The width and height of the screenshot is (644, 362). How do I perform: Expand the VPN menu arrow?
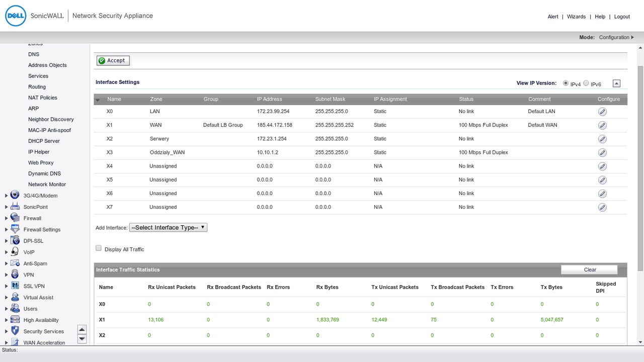6,275
